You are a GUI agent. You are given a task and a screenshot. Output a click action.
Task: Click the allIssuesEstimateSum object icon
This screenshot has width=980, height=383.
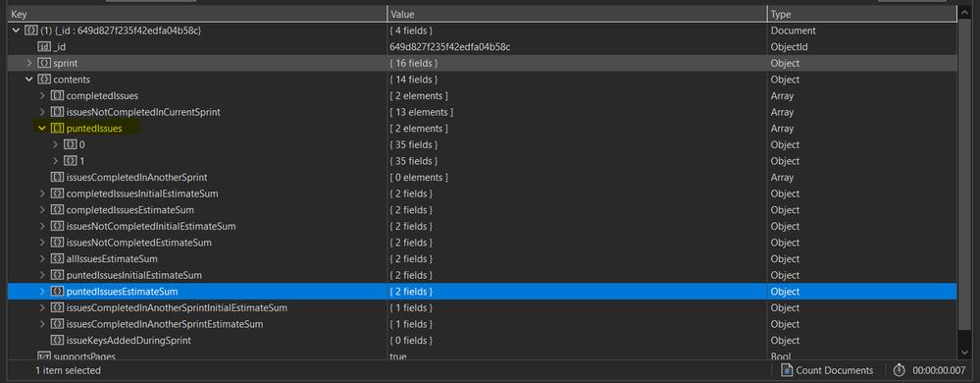(x=58, y=258)
